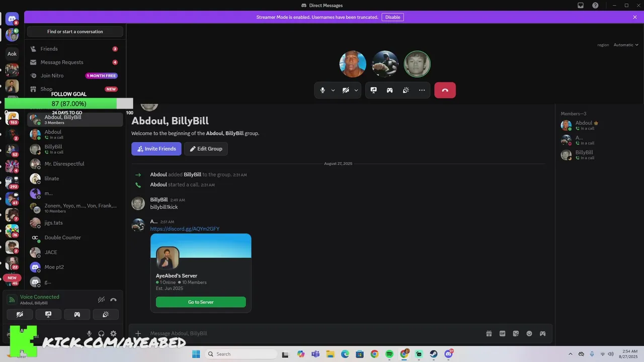The width and height of the screenshot is (644, 362).
Task: Open the GIF picker
Action: (502, 333)
